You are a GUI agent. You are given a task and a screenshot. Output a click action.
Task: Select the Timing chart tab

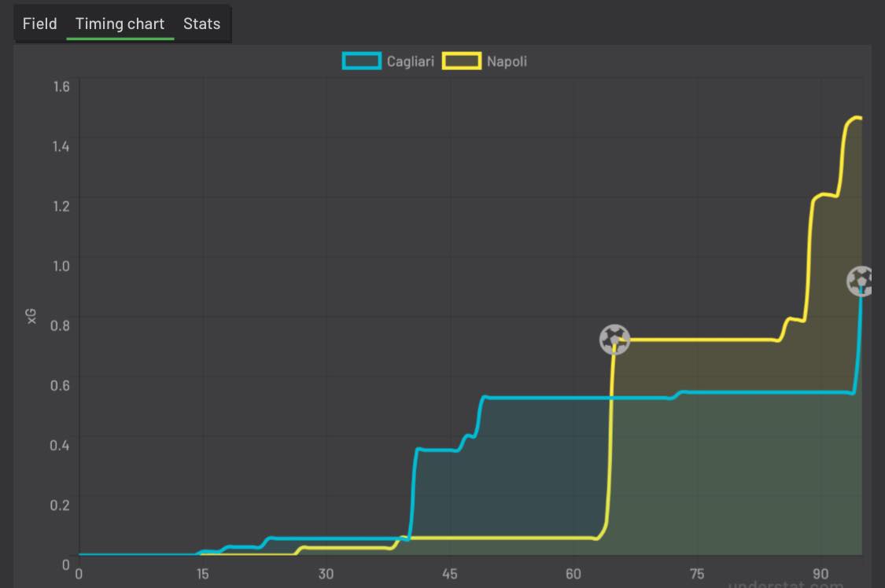coord(120,24)
